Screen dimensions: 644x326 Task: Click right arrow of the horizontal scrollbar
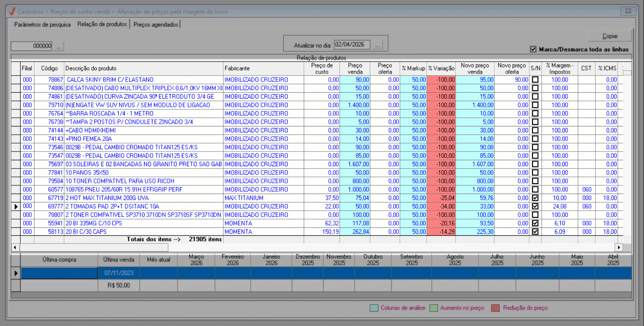619,247
